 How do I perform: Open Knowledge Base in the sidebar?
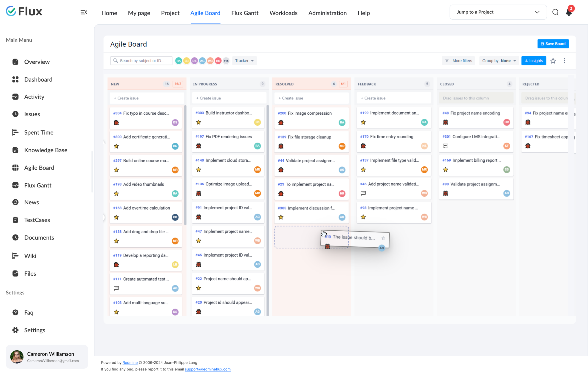pyautogui.click(x=46, y=150)
